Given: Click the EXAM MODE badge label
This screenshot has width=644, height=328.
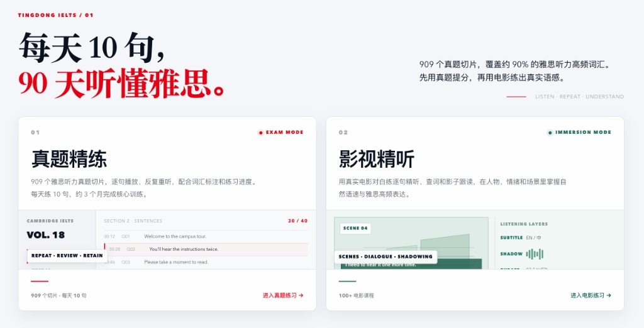Looking at the screenshot, I should coord(285,132).
